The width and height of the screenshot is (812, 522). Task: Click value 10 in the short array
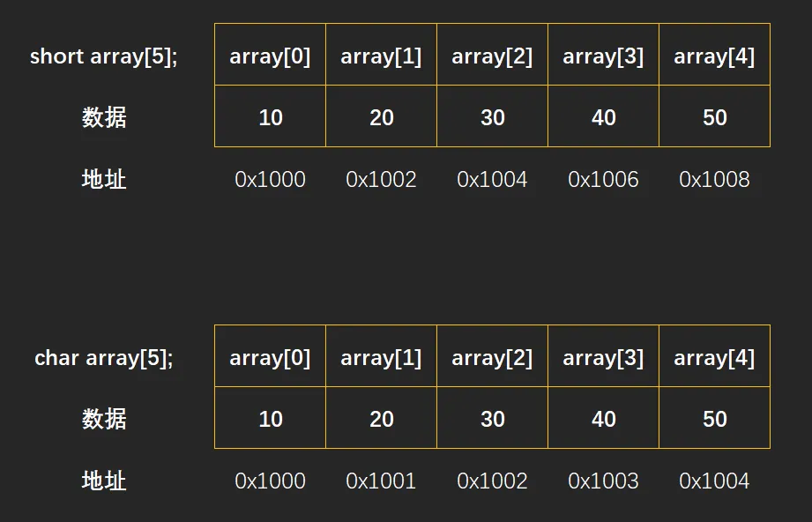click(x=270, y=116)
